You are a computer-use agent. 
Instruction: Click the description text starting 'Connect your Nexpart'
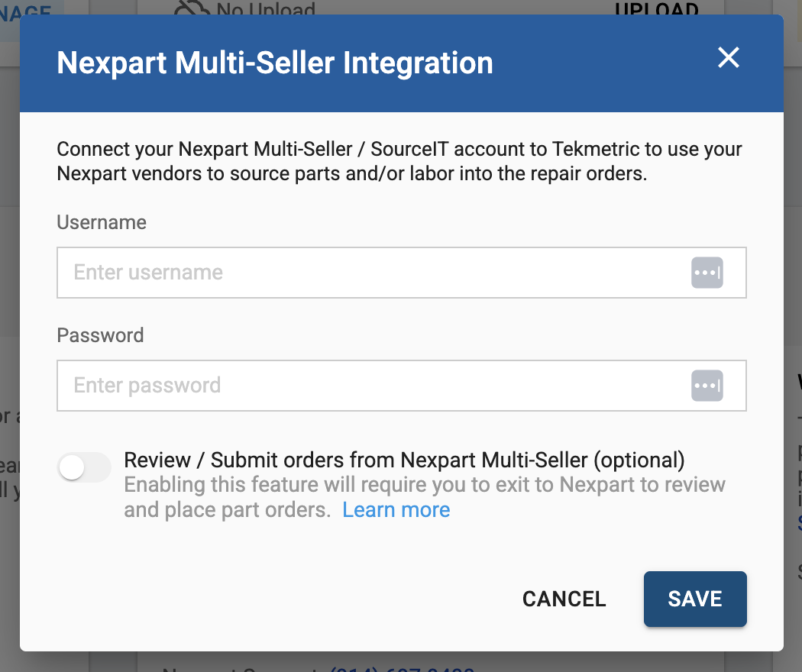pyautogui.click(x=399, y=161)
